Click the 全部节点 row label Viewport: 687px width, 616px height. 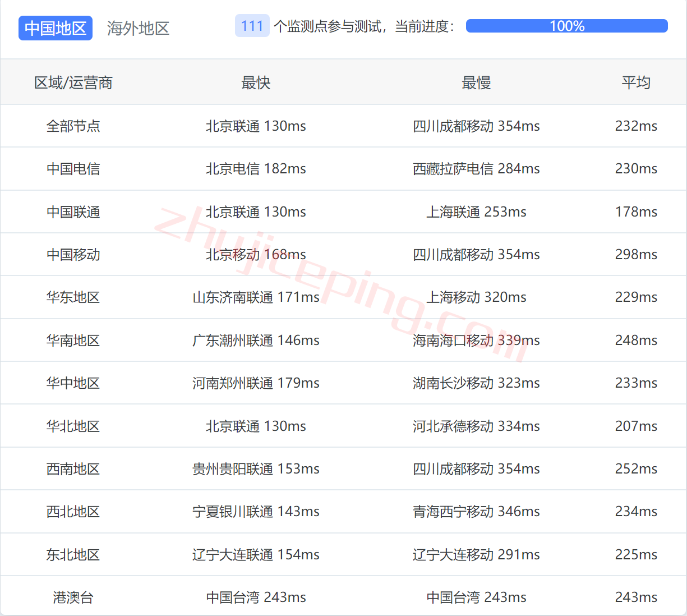point(73,126)
